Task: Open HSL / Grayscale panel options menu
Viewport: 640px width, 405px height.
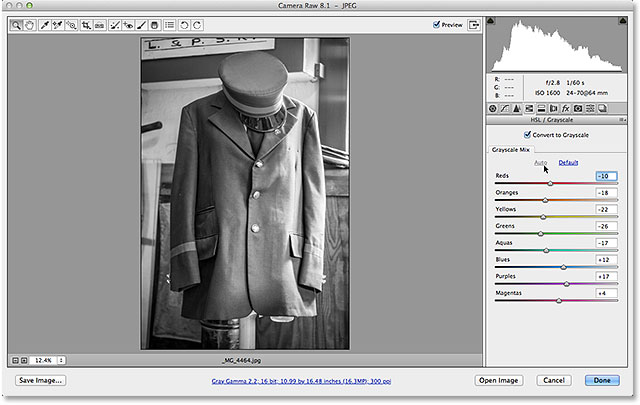Action: (623, 119)
